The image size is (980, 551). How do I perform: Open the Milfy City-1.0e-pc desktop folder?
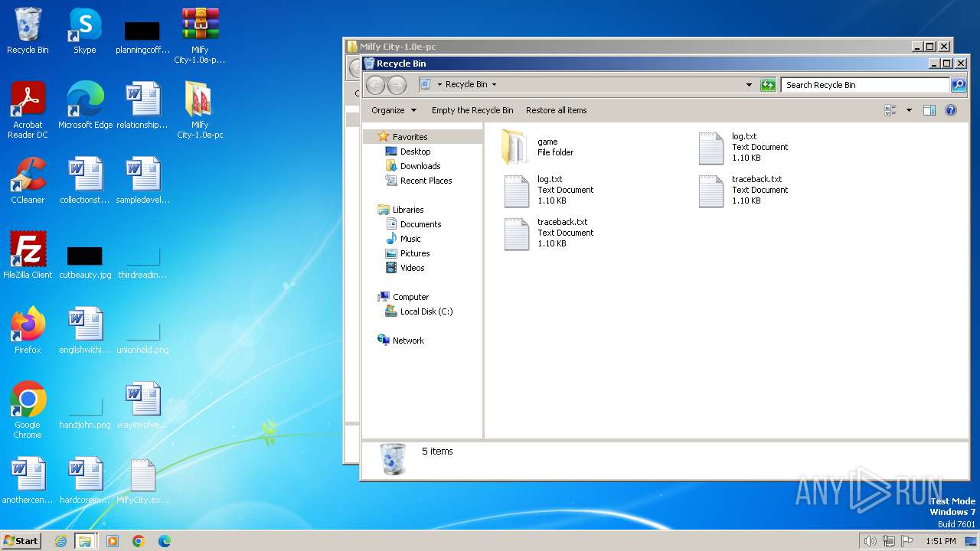pos(200,111)
